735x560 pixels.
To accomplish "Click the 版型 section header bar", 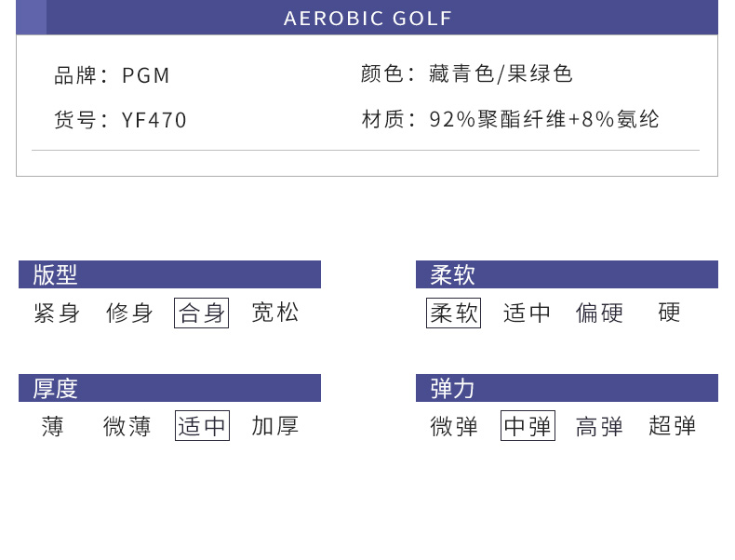I will 169,274.
